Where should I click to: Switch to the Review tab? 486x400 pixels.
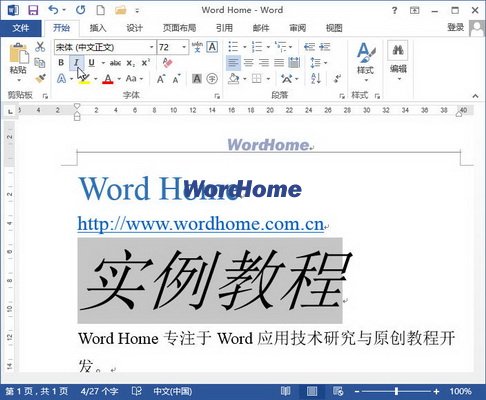[297, 28]
